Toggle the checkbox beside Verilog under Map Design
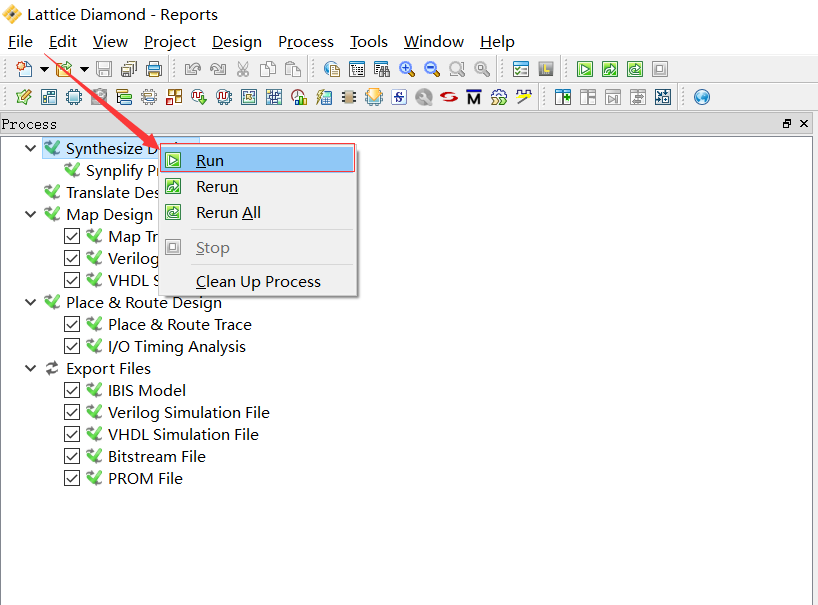Image resolution: width=818 pixels, height=605 pixels. (72, 258)
